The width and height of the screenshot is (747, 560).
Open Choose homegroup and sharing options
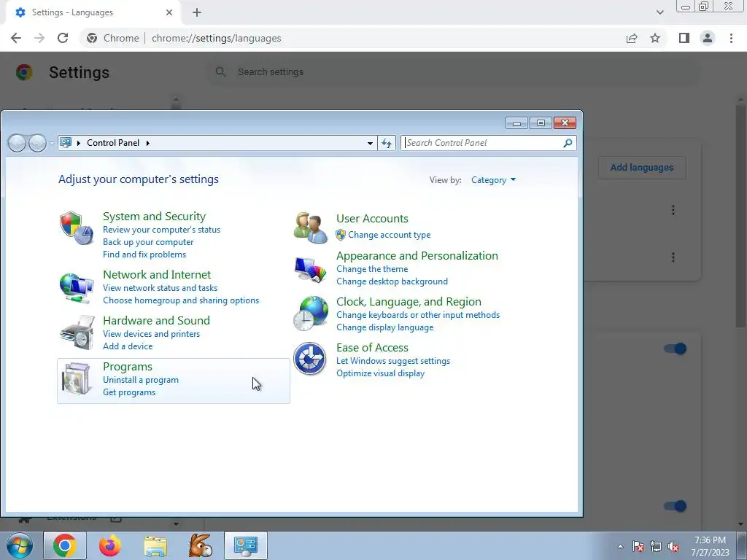point(181,300)
